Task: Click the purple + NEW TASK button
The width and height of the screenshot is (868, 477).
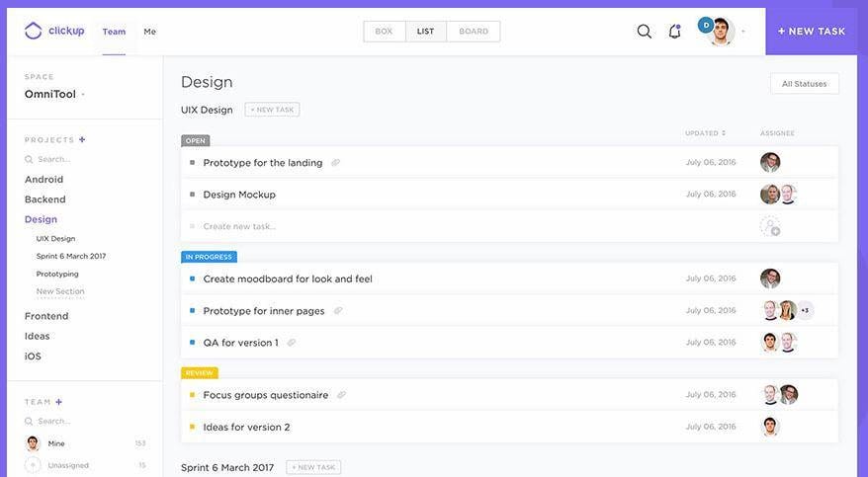Action: pos(812,32)
